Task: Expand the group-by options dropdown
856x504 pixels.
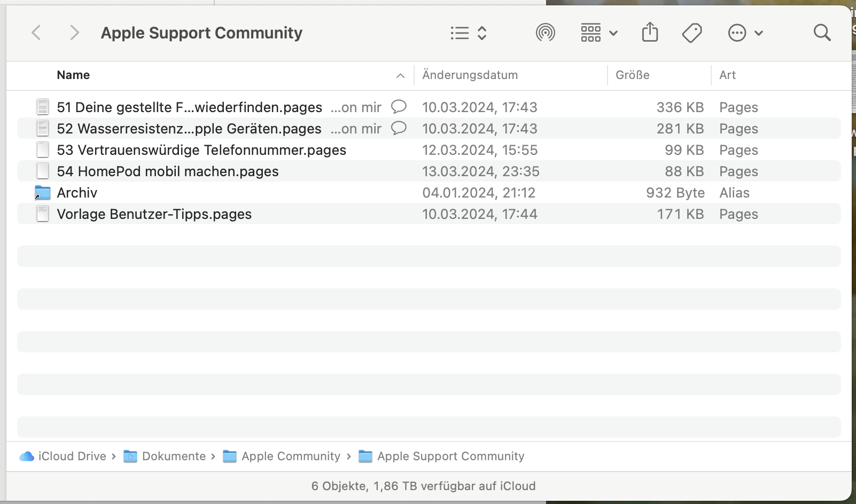Action: pyautogui.click(x=598, y=33)
